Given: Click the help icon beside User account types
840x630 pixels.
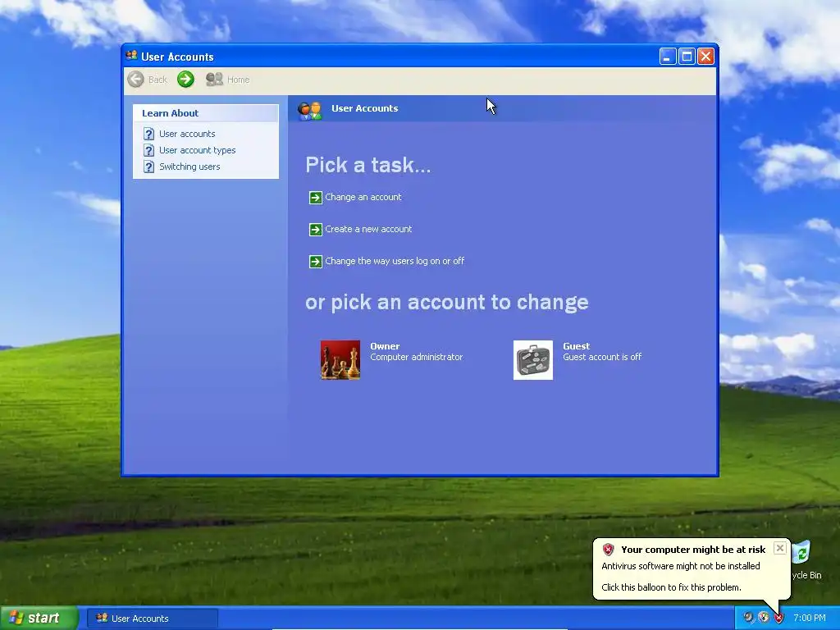Looking at the screenshot, I should tap(149, 151).
